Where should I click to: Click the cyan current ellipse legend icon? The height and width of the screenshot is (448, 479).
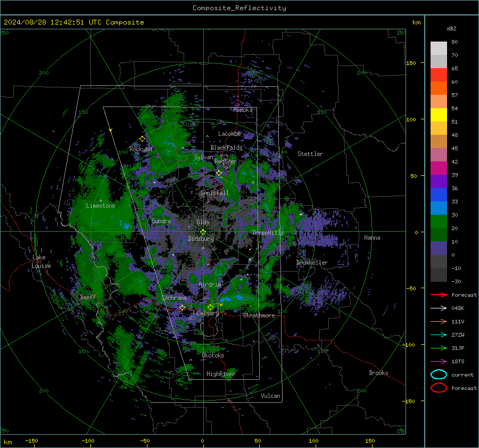pyautogui.click(x=439, y=374)
